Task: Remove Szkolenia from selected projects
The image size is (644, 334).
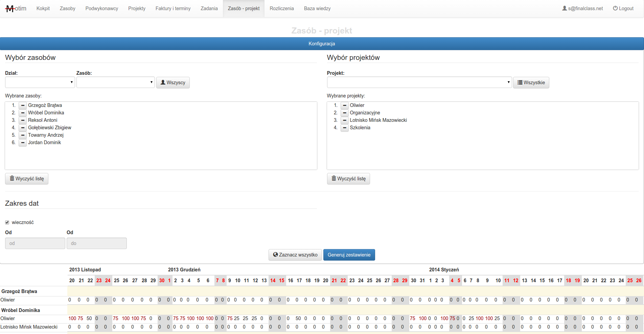Action: click(x=344, y=128)
